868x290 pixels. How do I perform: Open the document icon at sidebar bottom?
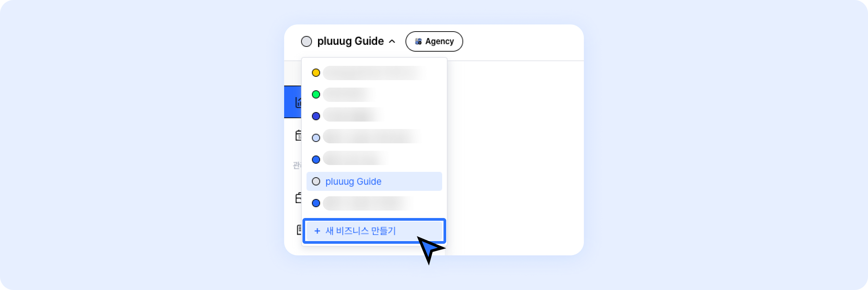pyautogui.click(x=299, y=230)
